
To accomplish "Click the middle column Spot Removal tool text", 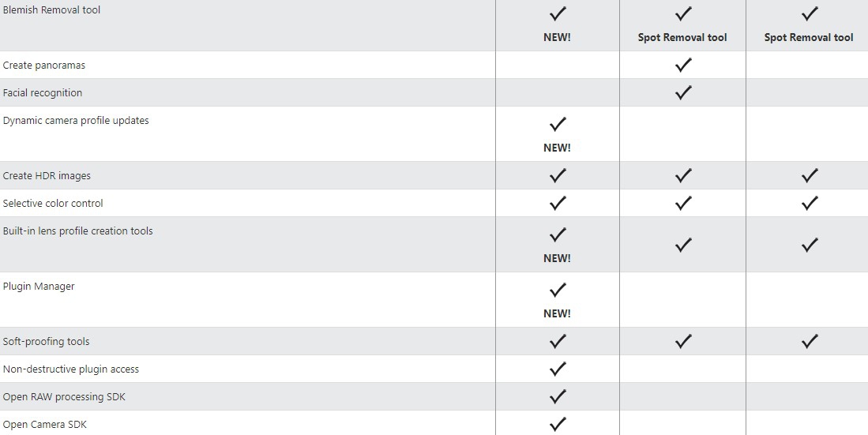I will 682,37.
